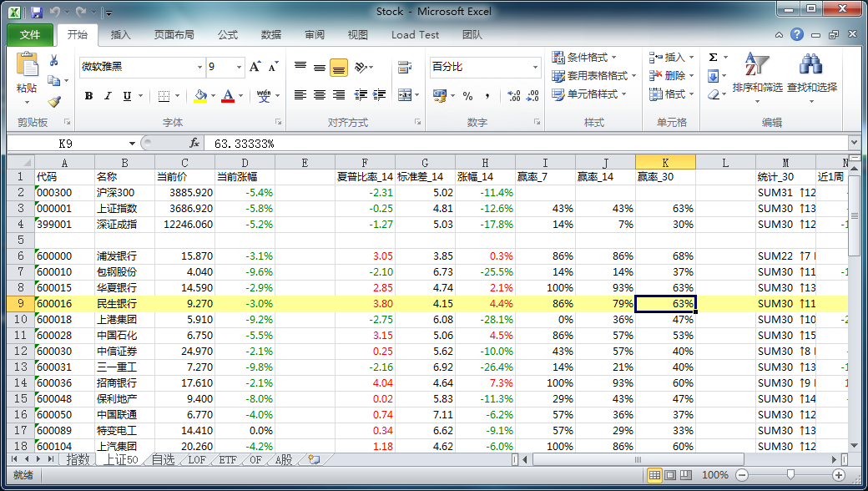
Task: Select the Format Painter brush
Action: (53, 101)
